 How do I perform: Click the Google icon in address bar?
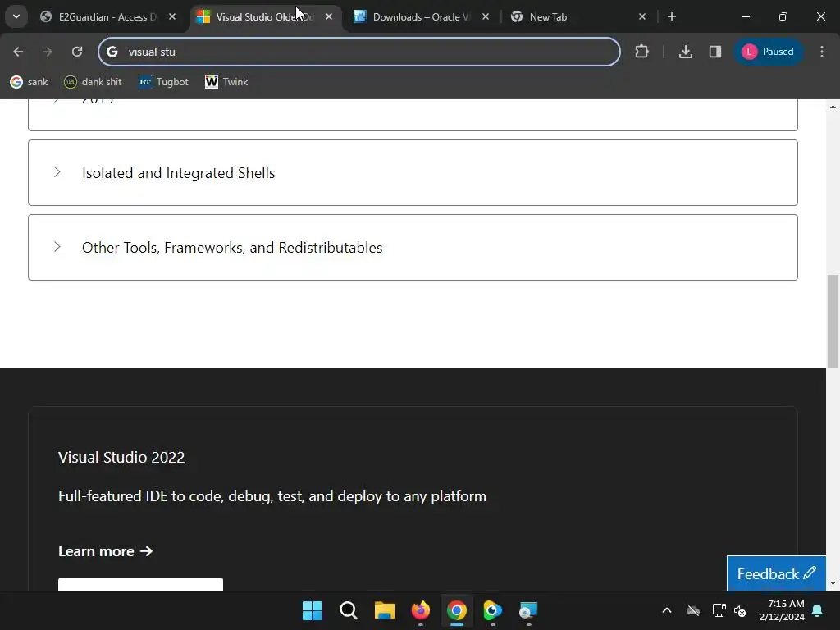coord(112,52)
